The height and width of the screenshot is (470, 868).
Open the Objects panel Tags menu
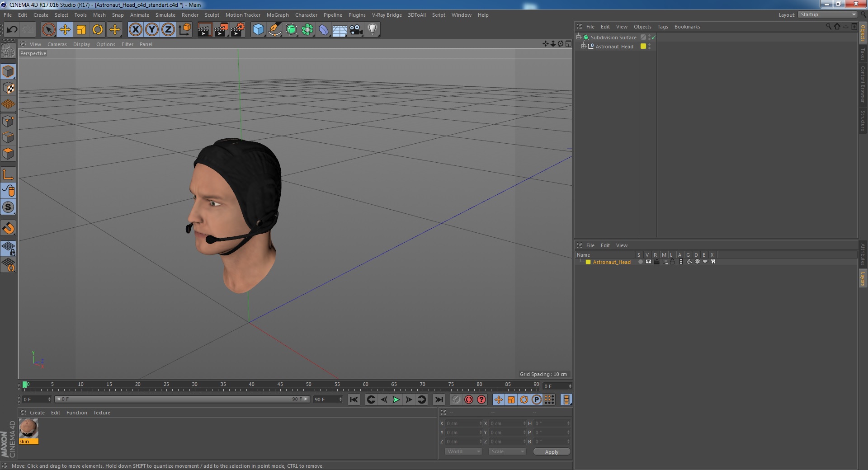pos(662,27)
